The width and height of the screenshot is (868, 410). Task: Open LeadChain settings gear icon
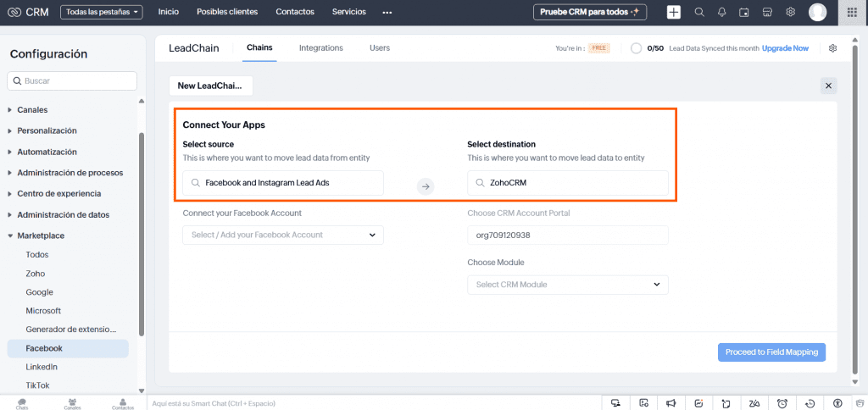(832, 48)
